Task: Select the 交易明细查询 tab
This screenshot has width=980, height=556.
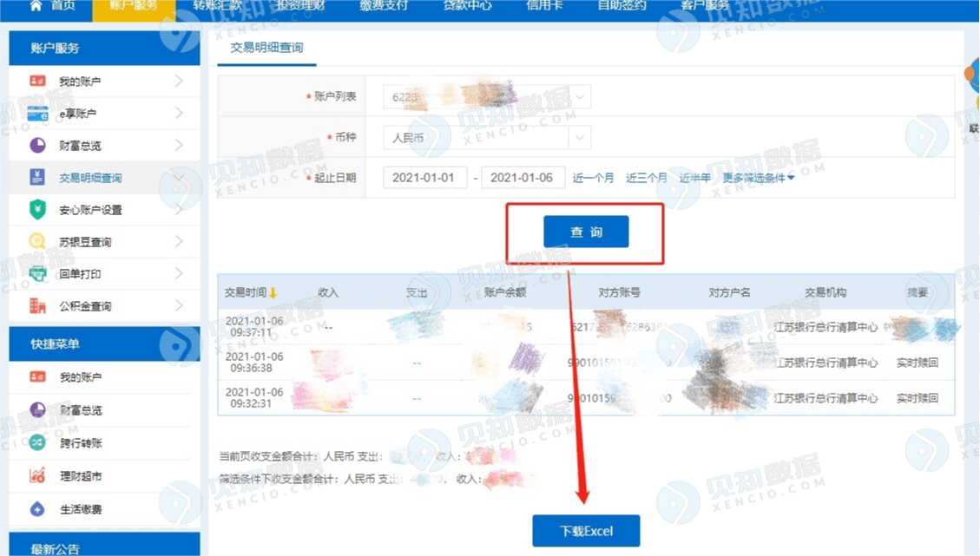Action: tap(266, 48)
